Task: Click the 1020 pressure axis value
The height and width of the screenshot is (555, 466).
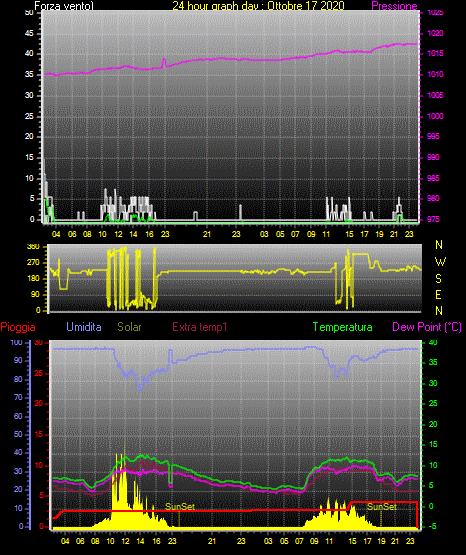Action: click(x=435, y=34)
